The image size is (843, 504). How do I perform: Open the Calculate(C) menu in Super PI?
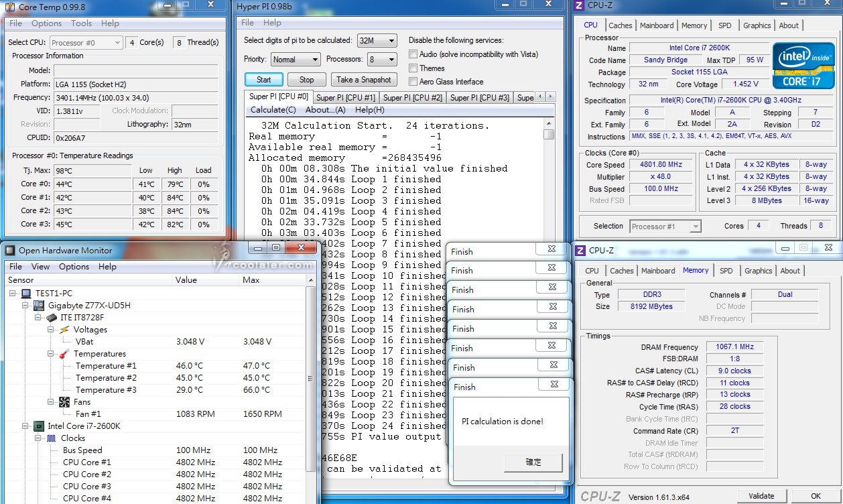coord(273,110)
